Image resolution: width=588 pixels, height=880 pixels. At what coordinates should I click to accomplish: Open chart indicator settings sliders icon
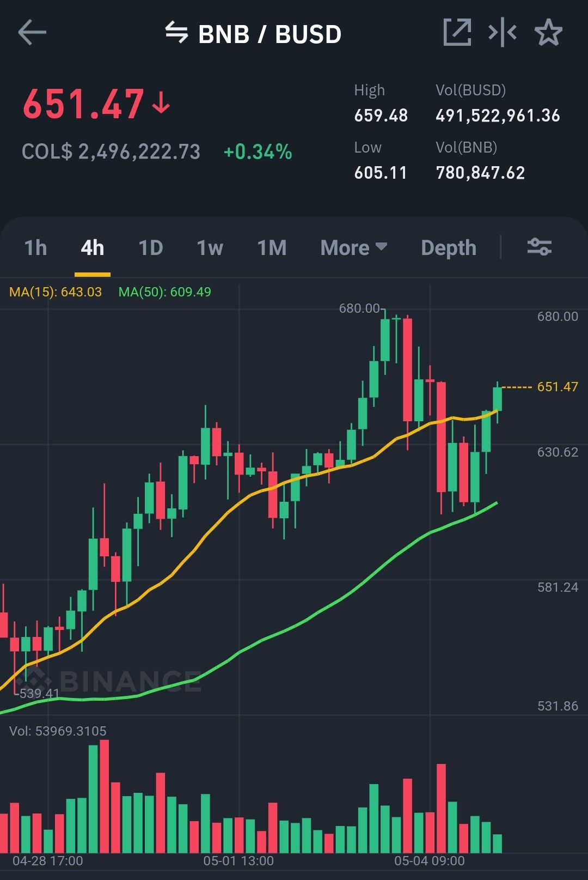540,247
